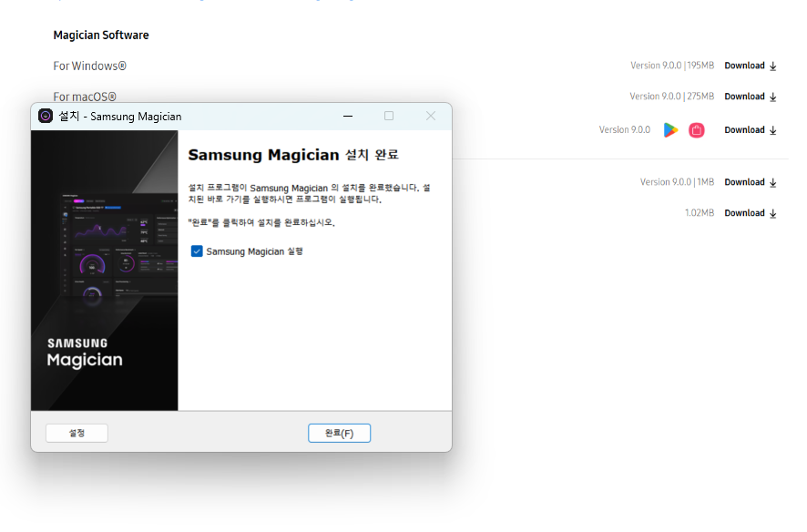807x532 pixels.
Task: Click download arrow icon beside store icons
Action: coord(773,130)
